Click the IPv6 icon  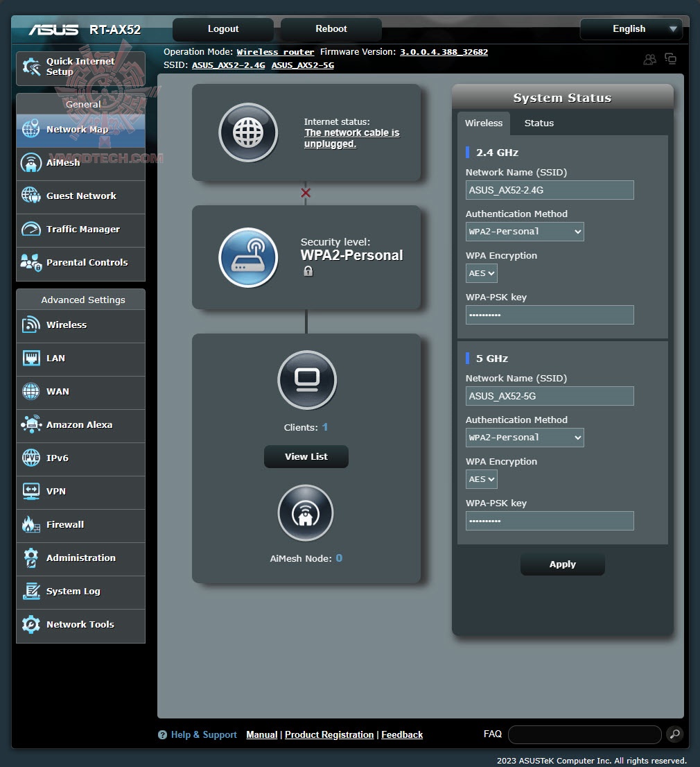(x=30, y=458)
